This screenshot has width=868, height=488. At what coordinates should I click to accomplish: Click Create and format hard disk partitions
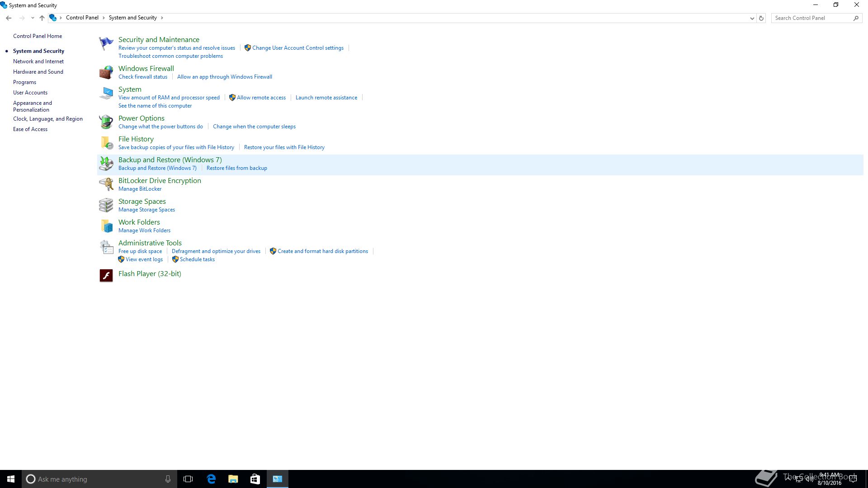pyautogui.click(x=323, y=251)
